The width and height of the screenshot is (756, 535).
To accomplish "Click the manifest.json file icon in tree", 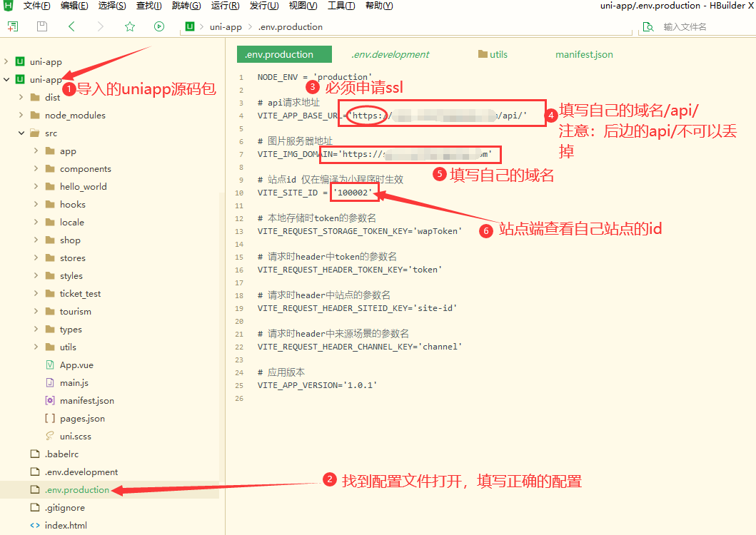I will [50, 401].
